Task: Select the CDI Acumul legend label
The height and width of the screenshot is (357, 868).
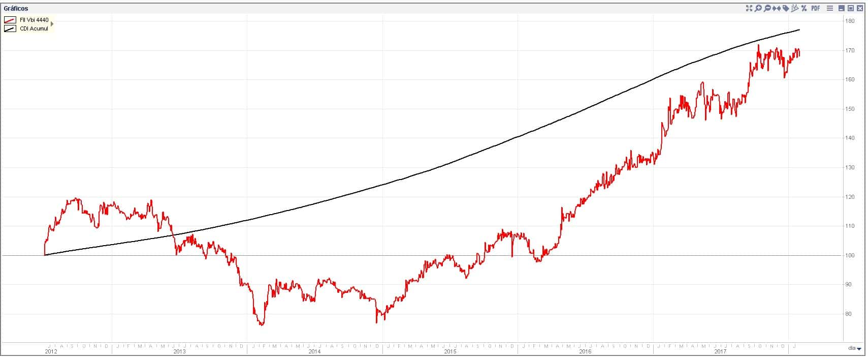Action: click(x=34, y=28)
